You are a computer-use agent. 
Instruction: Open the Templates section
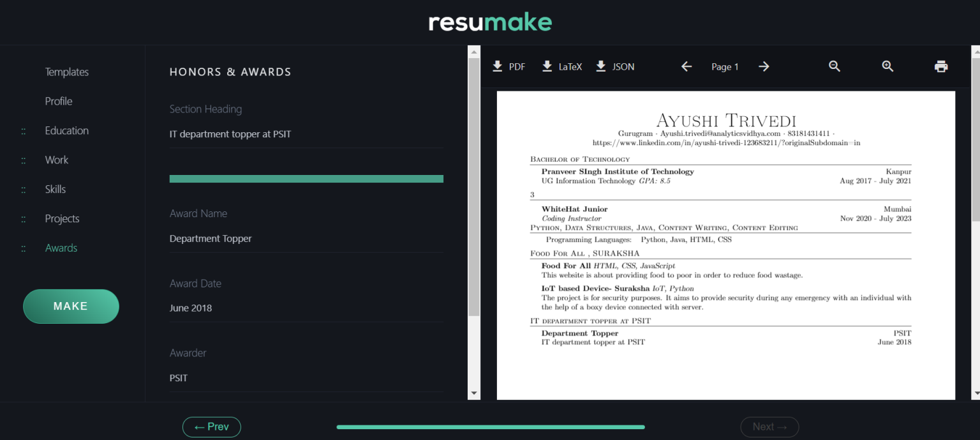pos(67,72)
